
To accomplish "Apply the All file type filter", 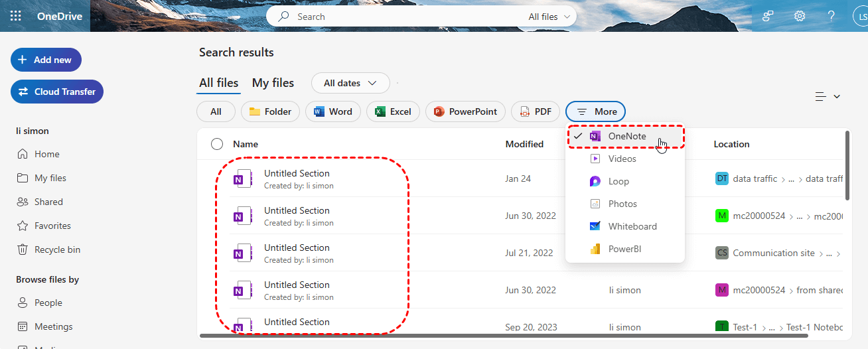I will [x=216, y=111].
